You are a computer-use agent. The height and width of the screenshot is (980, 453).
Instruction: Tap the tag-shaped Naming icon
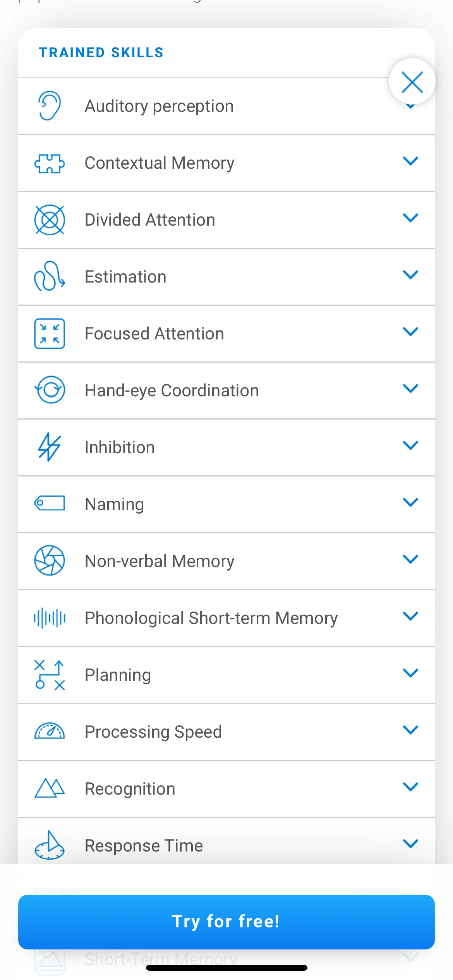click(50, 504)
